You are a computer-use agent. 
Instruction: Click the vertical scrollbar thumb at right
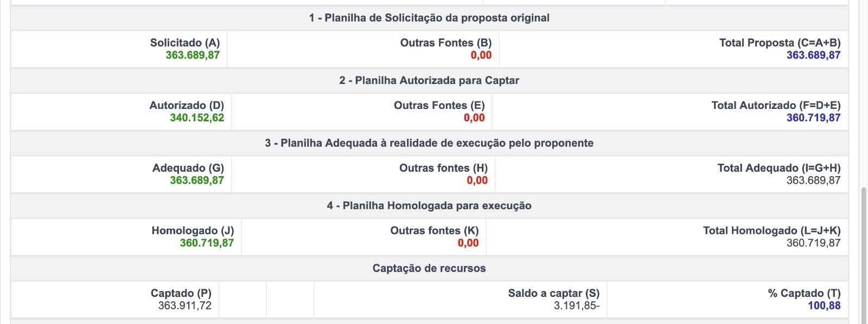[x=863, y=255]
